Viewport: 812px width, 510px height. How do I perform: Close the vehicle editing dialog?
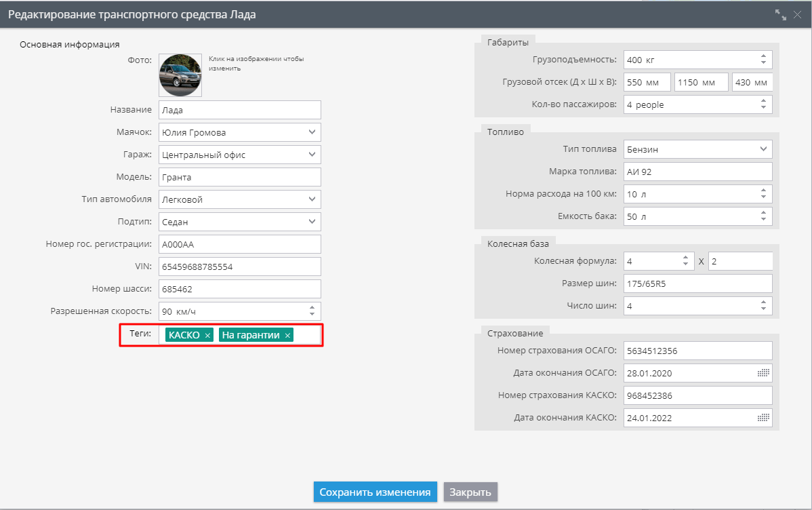(798, 14)
